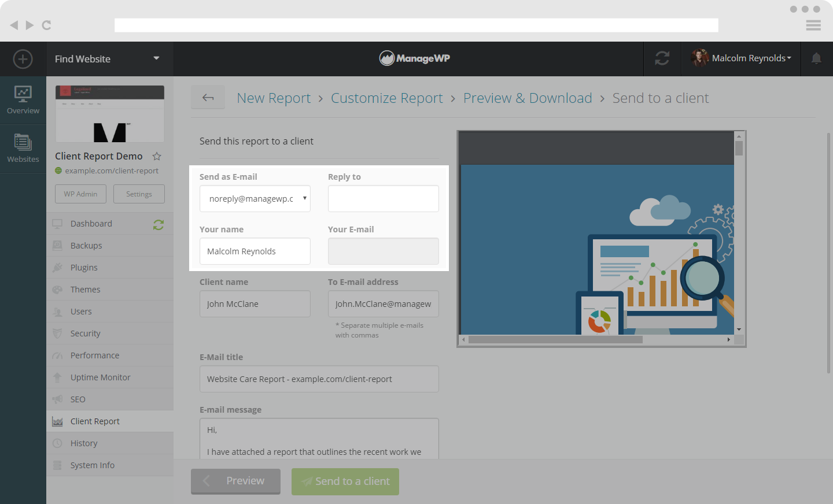
Task: Click the System Info icon
Action: click(57, 465)
